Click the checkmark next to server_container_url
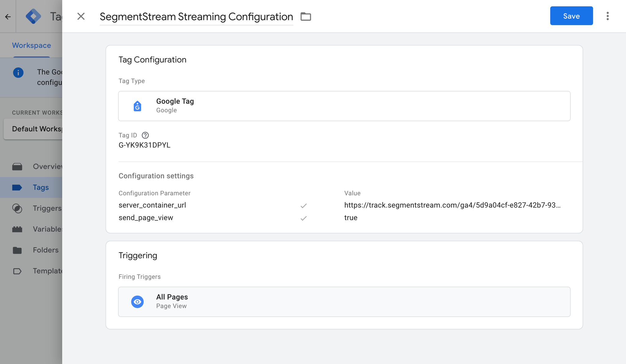 tap(304, 206)
